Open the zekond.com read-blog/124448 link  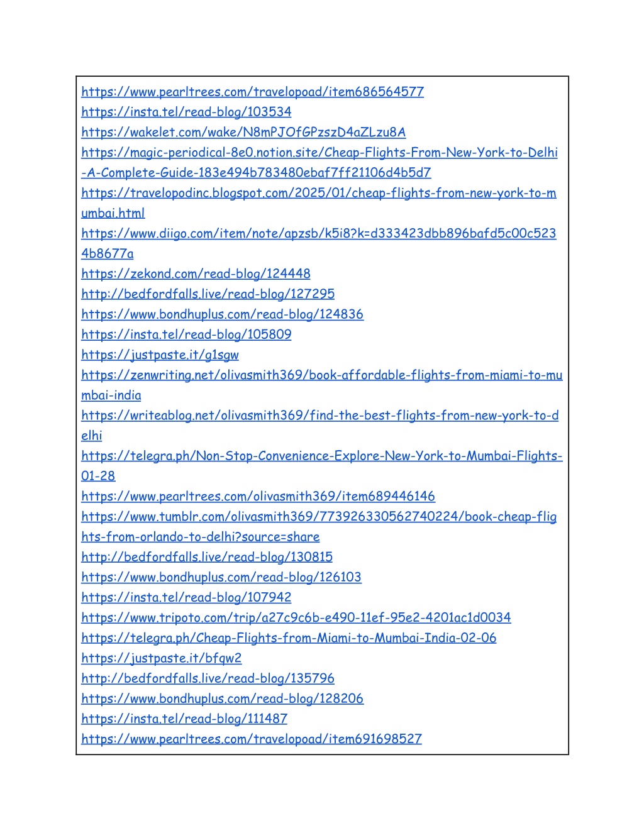tap(196, 273)
